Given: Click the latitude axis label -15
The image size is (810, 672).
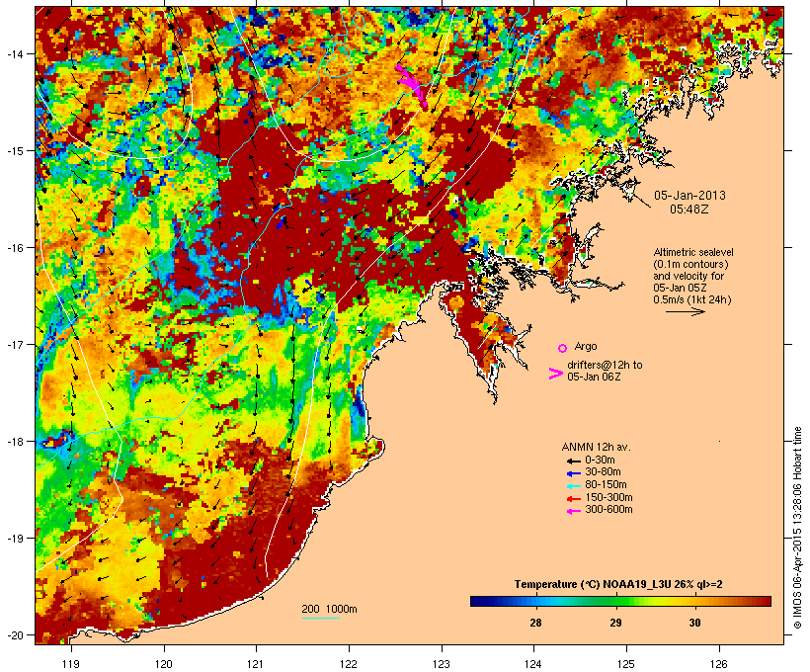Looking at the screenshot, I should pyautogui.click(x=14, y=151).
